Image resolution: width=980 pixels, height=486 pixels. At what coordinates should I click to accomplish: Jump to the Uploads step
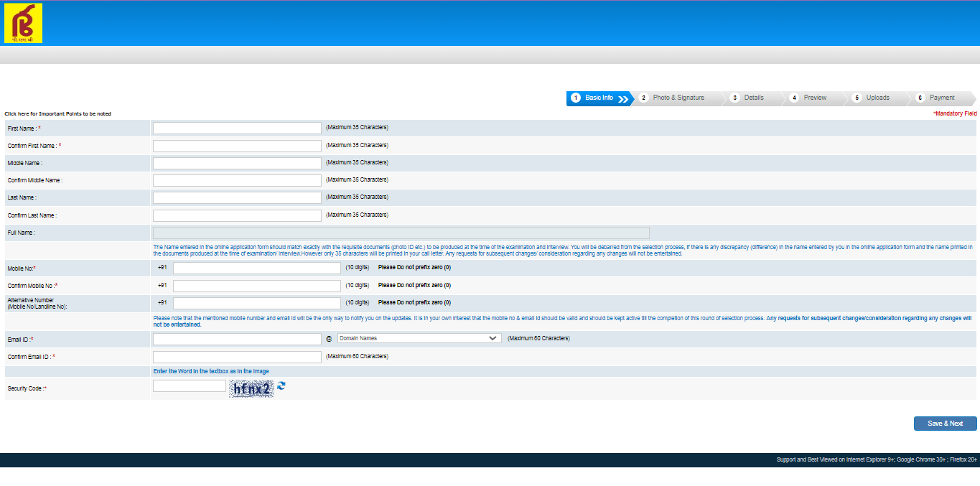[x=877, y=98]
